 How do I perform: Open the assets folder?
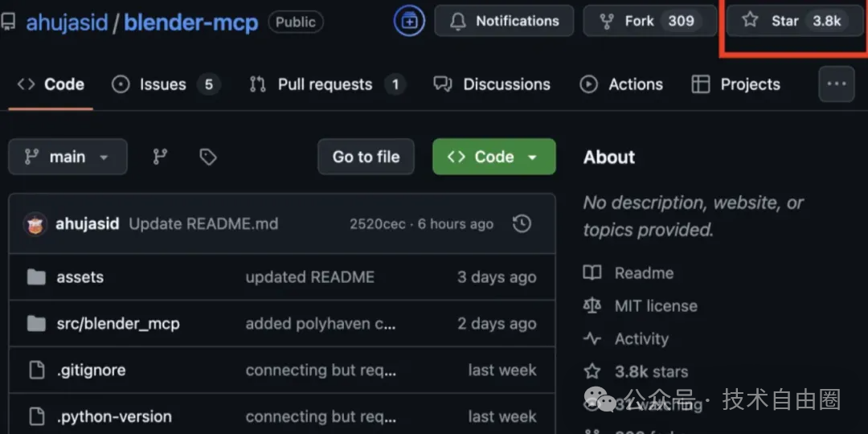pos(80,277)
